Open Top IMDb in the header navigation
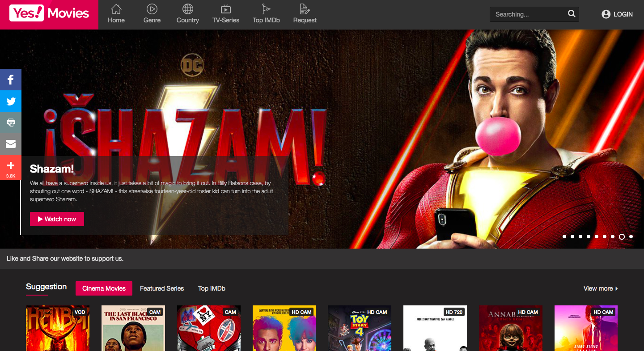644x351 pixels. click(266, 14)
